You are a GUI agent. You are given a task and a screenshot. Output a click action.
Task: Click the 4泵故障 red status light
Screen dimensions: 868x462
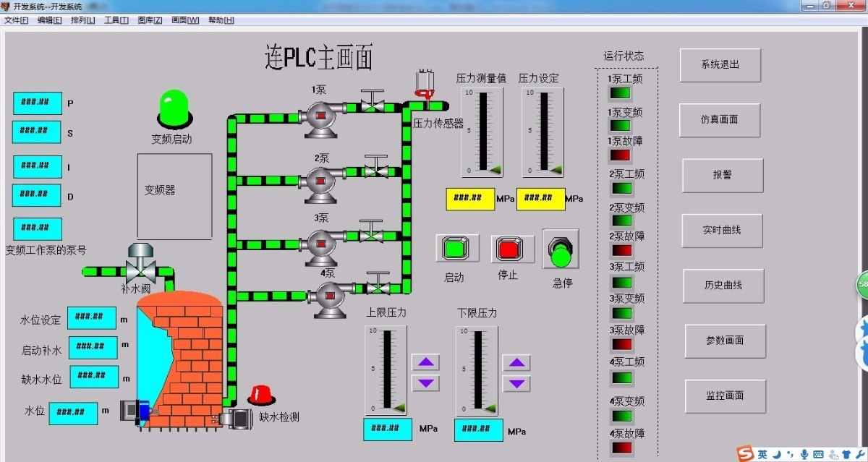622,448
